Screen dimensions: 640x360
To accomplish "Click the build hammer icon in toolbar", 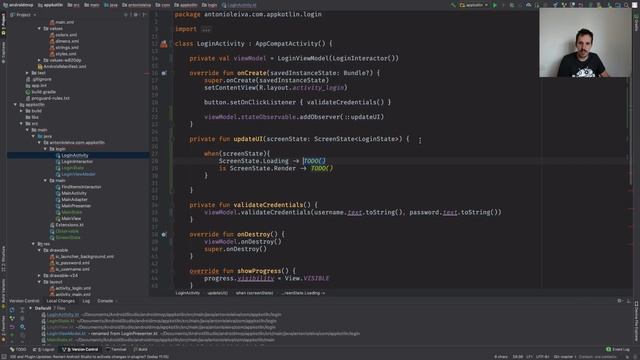I will (453, 5).
